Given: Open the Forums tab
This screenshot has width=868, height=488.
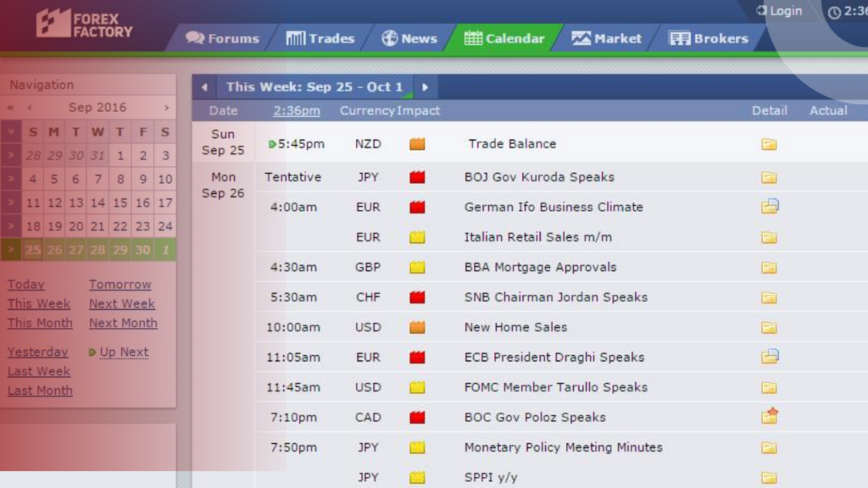Looking at the screenshot, I should click(x=223, y=38).
